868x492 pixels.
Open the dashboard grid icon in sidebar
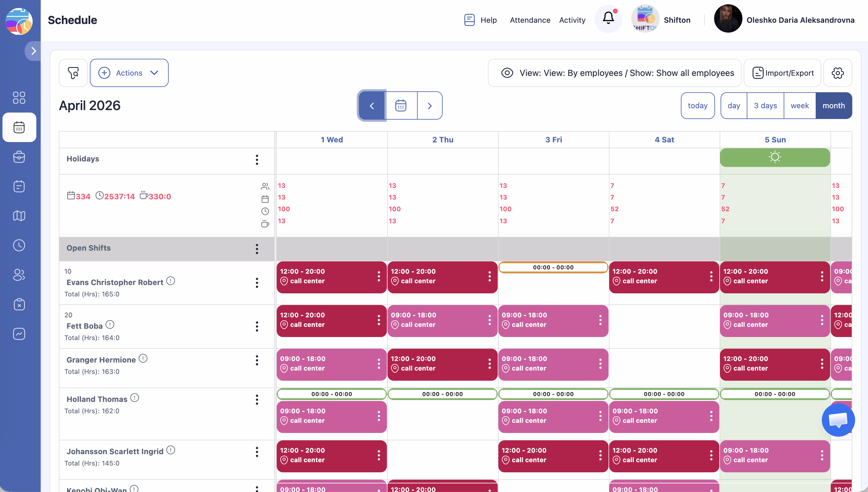(x=19, y=98)
